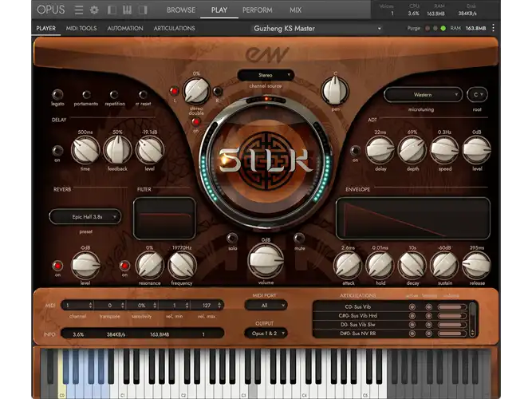Click the ADT level knob

[477, 150]
